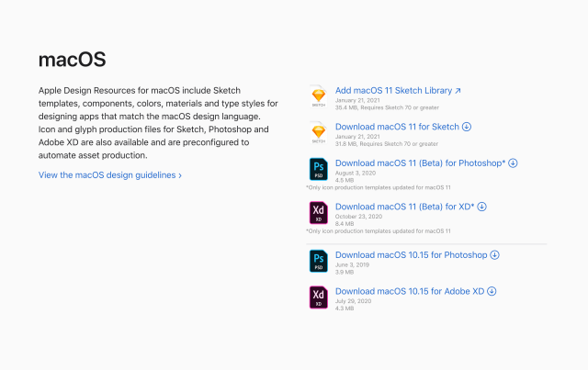
Task: Open the Download macOS 11 for Sketch link
Action: 397,127
